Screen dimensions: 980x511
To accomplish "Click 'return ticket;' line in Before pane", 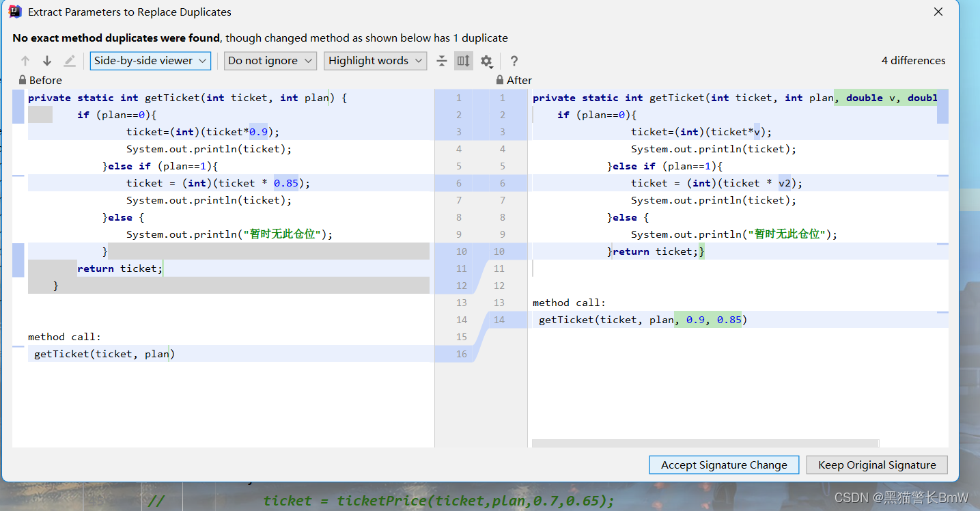I will (x=120, y=268).
